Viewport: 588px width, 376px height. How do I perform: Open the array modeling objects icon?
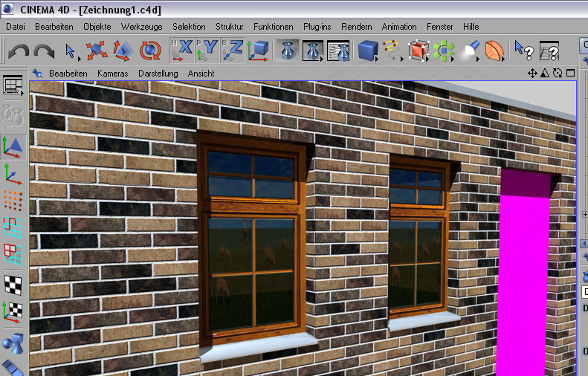pos(444,51)
